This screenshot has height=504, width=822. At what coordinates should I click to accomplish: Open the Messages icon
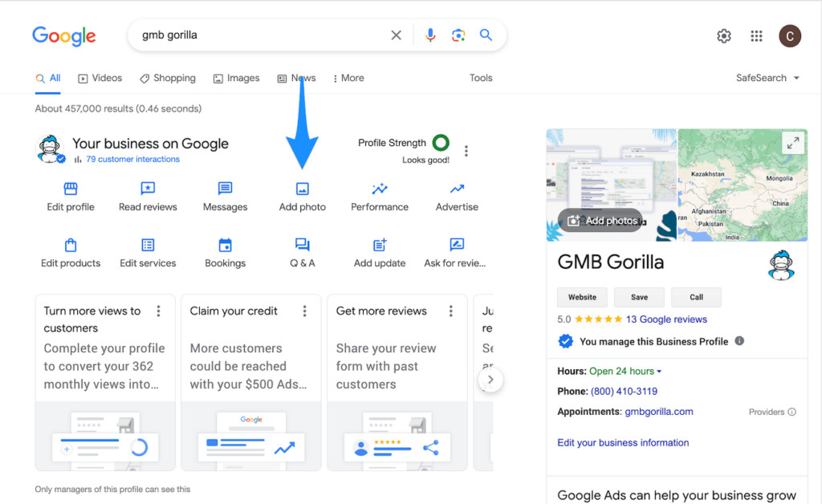(225, 188)
